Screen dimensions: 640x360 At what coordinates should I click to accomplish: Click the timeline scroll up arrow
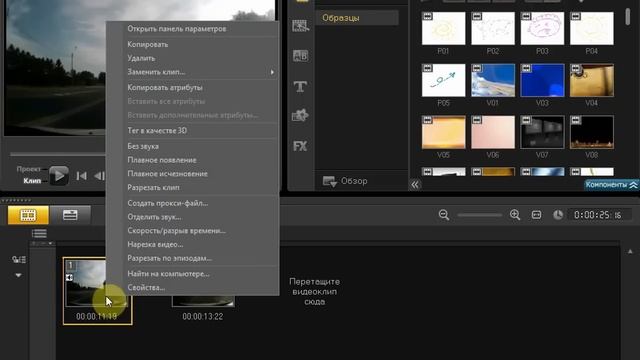(630, 252)
